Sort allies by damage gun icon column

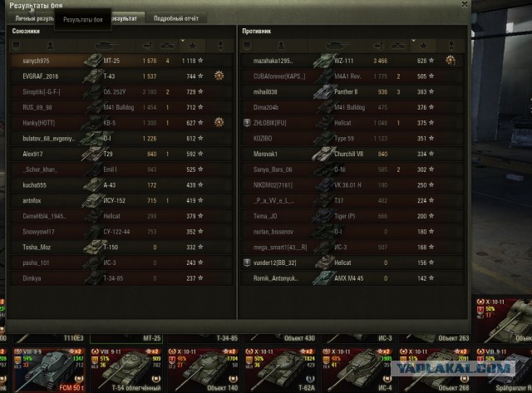coord(147,45)
